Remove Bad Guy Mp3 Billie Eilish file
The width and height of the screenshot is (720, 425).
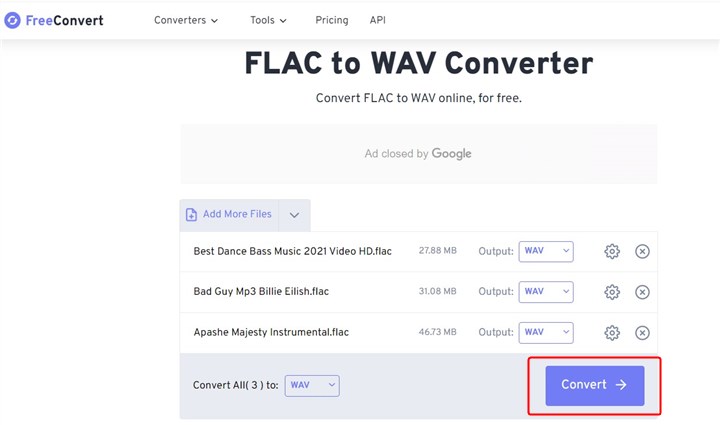(x=643, y=292)
